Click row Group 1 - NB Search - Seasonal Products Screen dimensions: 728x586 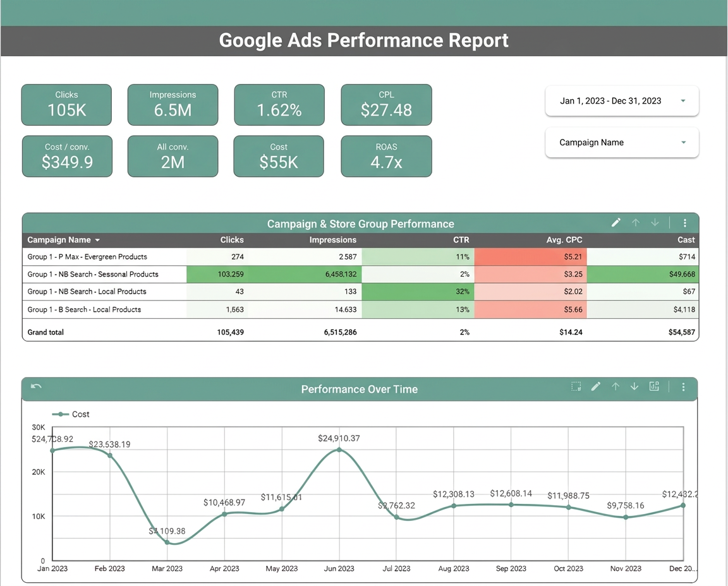tap(360, 274)
